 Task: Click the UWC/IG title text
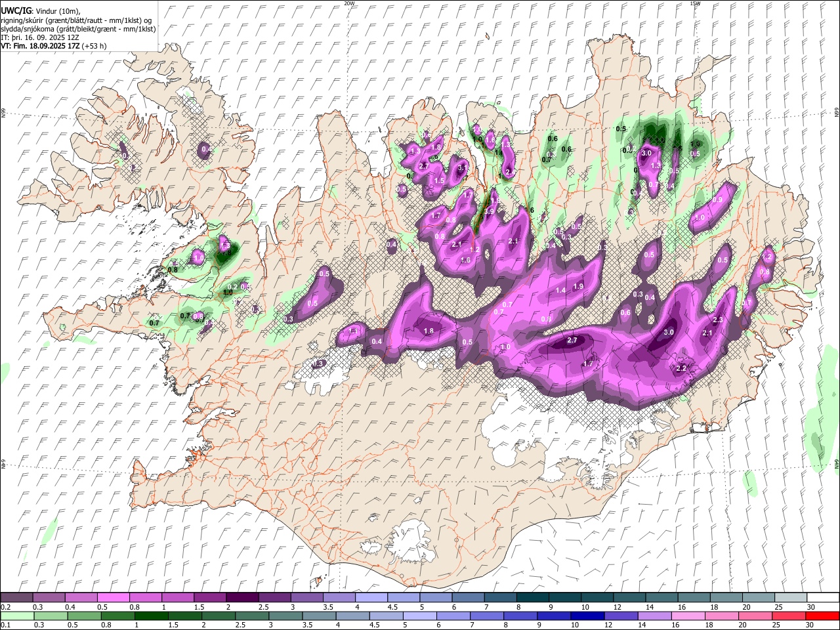coord(15,10)
